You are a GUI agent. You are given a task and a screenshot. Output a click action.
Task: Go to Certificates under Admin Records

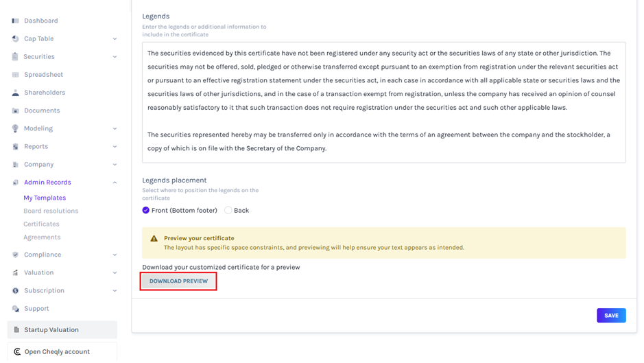tap(41, 224)
